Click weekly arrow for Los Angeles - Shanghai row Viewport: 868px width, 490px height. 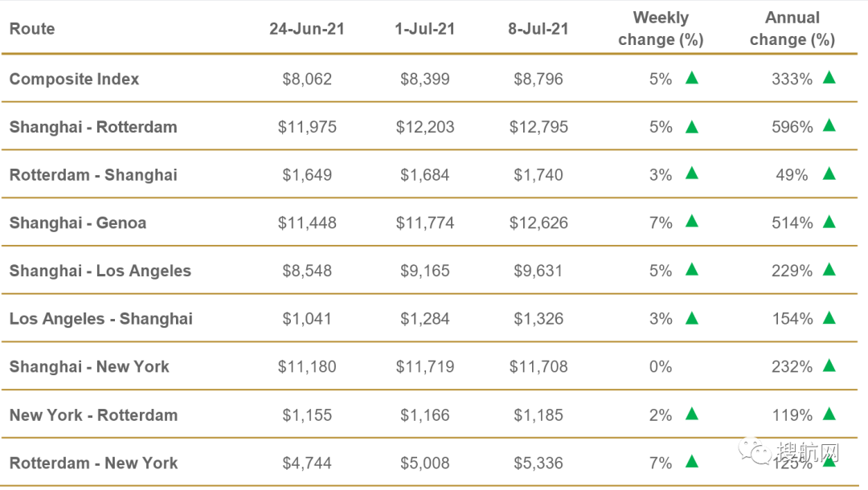[x=691, y=318]
